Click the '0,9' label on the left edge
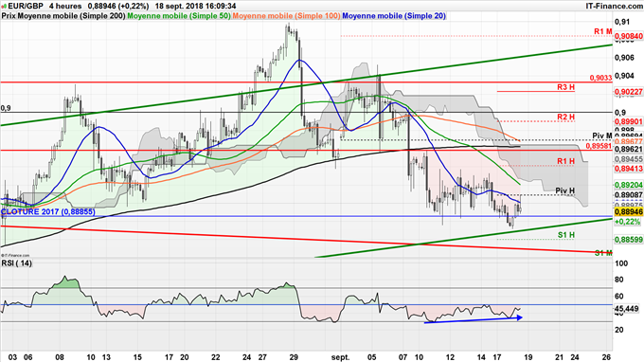The width and height of the screenshot is (644, 362). pos(6,108)
